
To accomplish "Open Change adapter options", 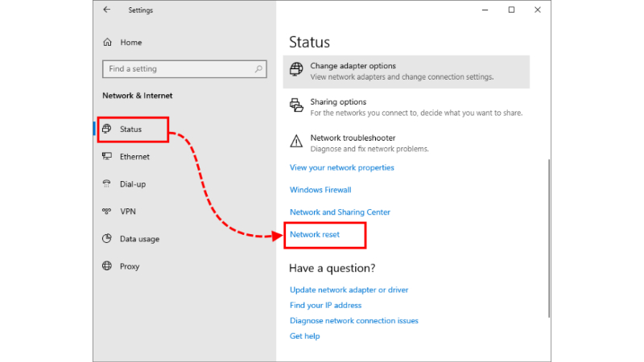I will [x=407, y=72].
